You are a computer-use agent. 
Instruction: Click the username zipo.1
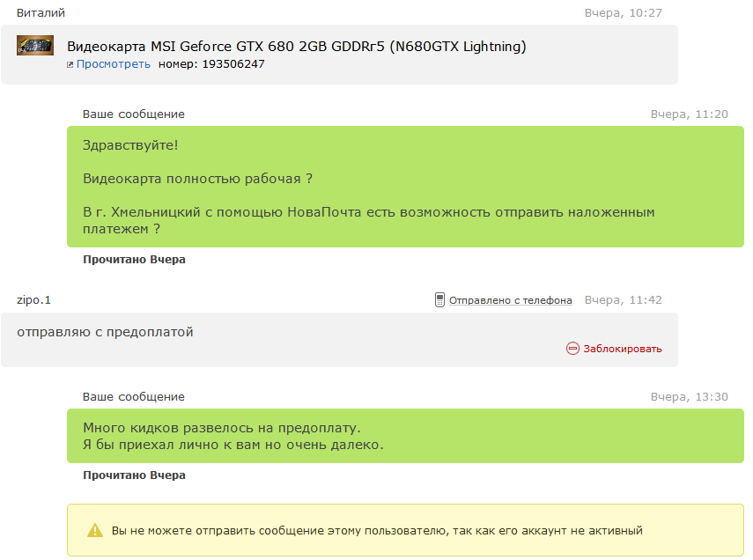pos(33,300)
